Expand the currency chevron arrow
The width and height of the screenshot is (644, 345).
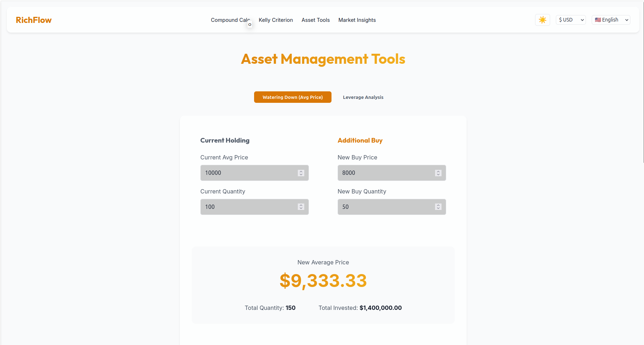pyautogui.click(x=581, y=20)
